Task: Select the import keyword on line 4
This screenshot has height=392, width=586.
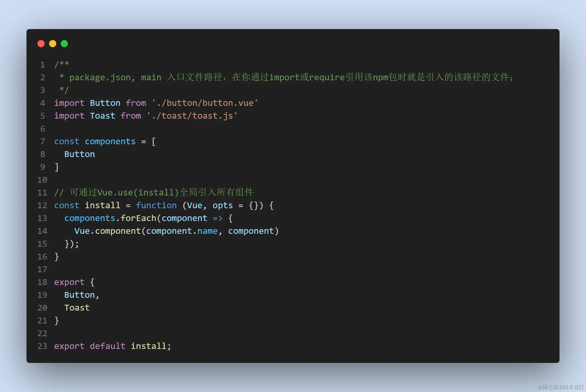Action: 69,103
